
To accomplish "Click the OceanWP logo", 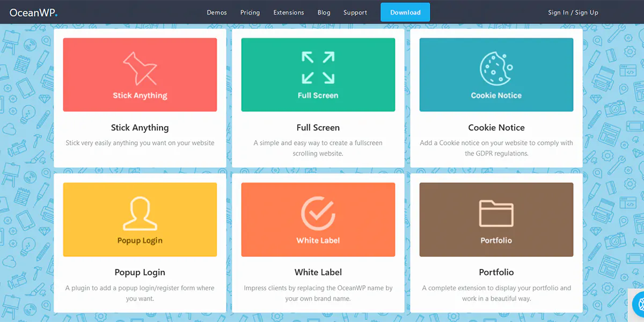I will click(33, 12).
